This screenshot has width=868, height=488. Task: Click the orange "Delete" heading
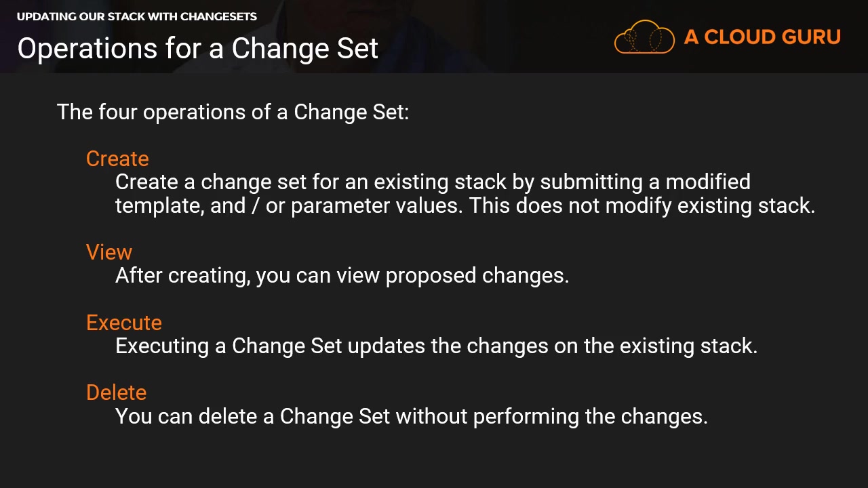(x=116, y=392)
